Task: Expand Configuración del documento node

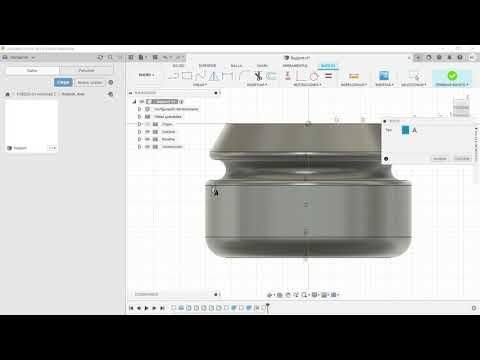Action: click(x=140, y=109)
